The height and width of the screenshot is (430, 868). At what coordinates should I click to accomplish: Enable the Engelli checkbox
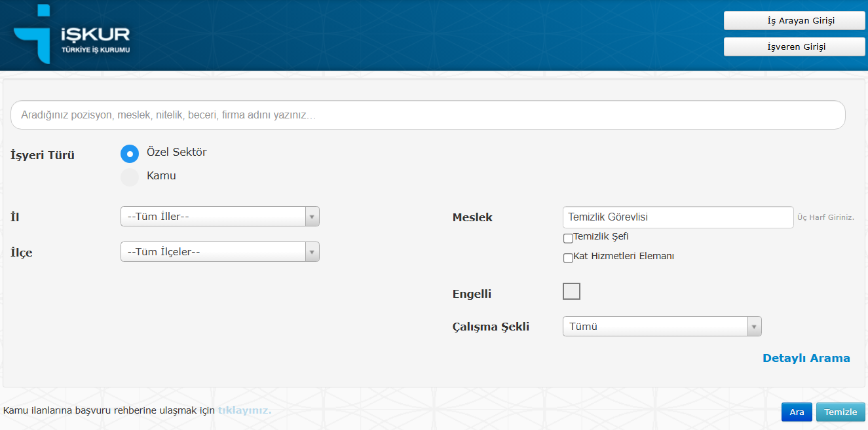571,291
